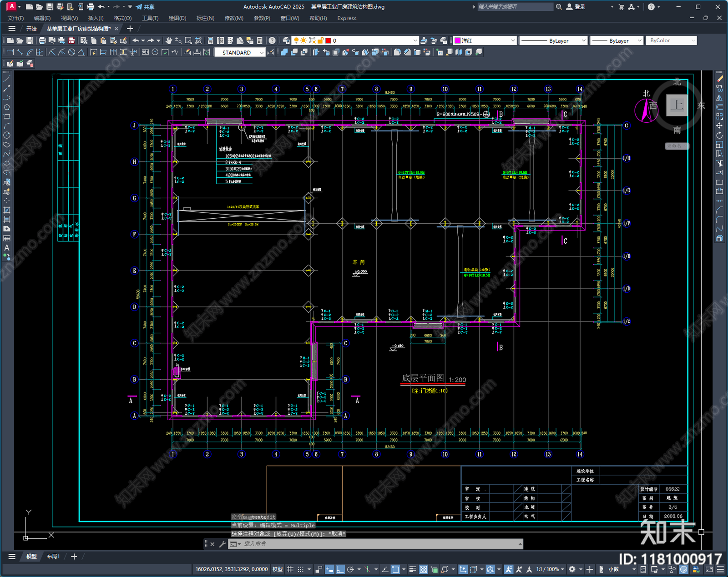The width and height of the screenshot is (728, 577).
Task: Click the 登录 sign-in button
Action: point(576,7)
